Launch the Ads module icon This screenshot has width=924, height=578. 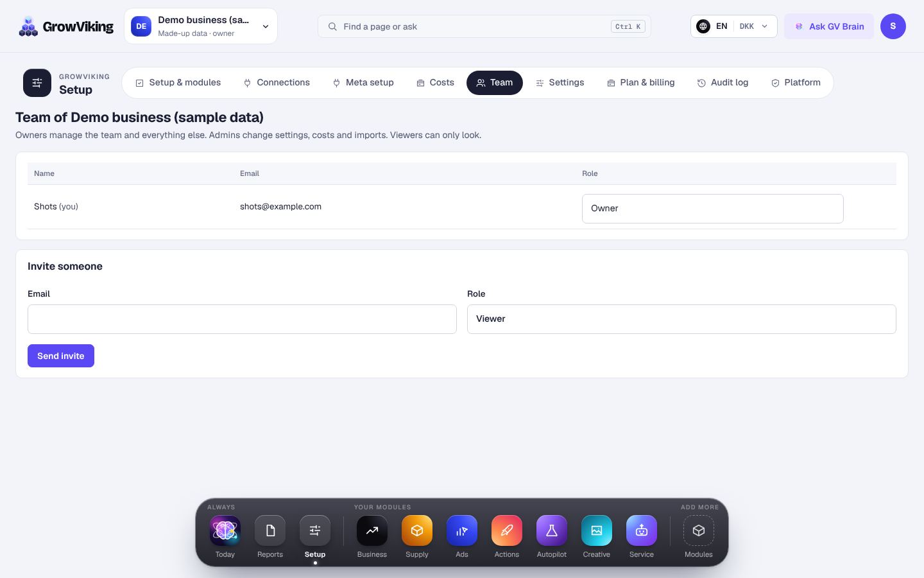click(462, 530)
